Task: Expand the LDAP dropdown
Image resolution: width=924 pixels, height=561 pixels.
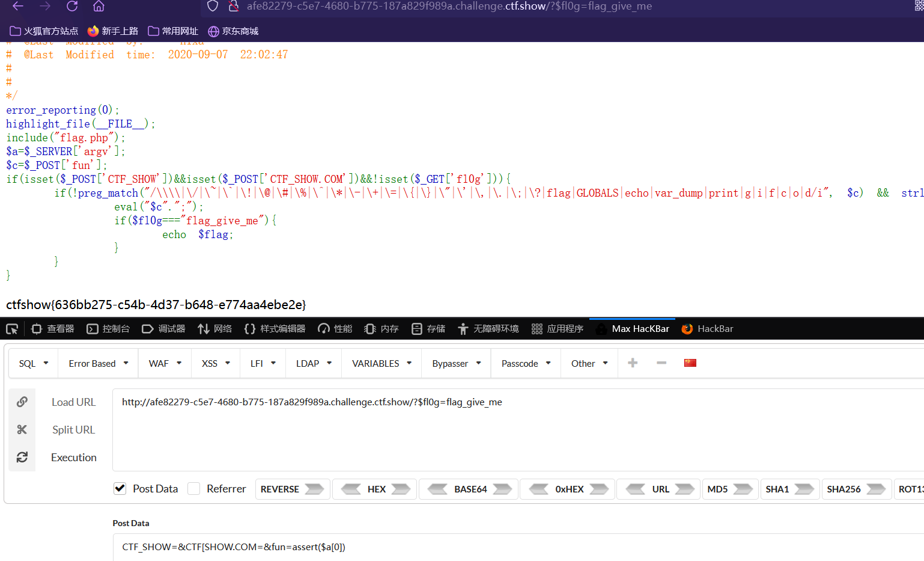Action: pos(314,363)
